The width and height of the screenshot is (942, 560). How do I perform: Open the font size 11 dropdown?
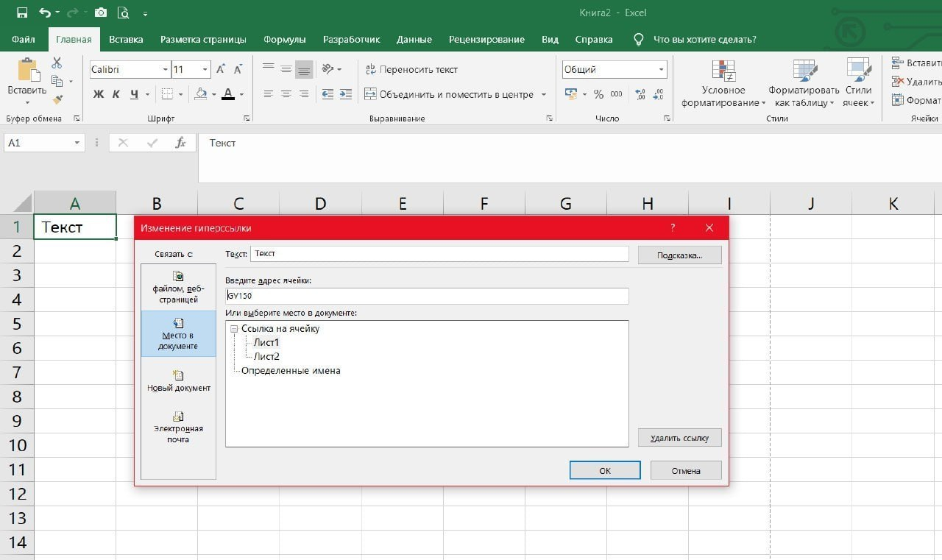(205, 69)
